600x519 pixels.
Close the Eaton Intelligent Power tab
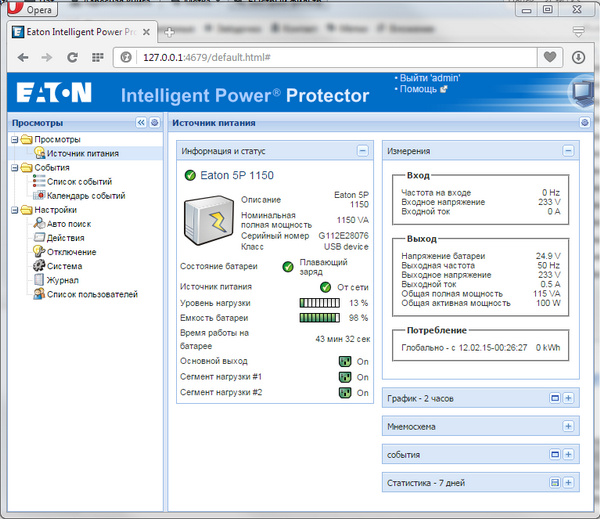point(146,32)
